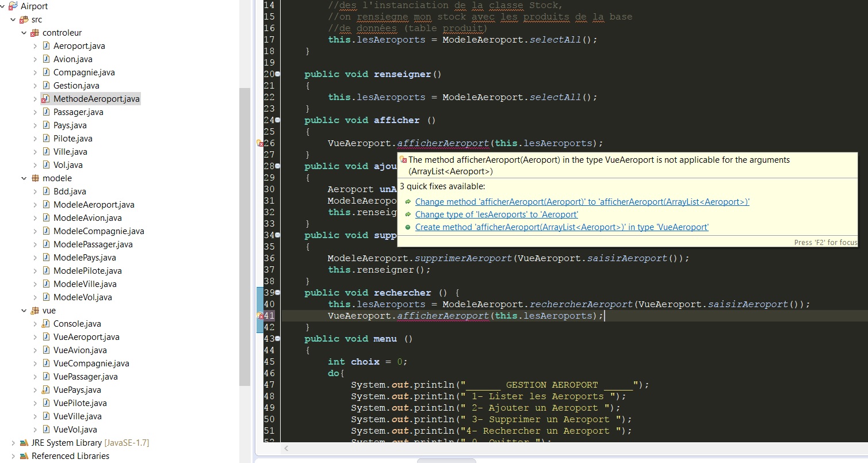Collapse the modele package tree node

pos(24,178)
